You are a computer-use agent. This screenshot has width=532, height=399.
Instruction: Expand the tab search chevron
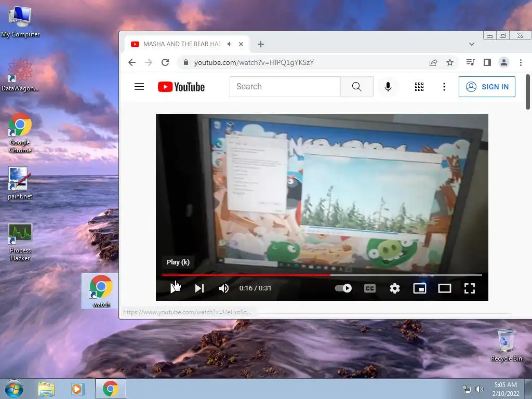(x=472, y=44)
